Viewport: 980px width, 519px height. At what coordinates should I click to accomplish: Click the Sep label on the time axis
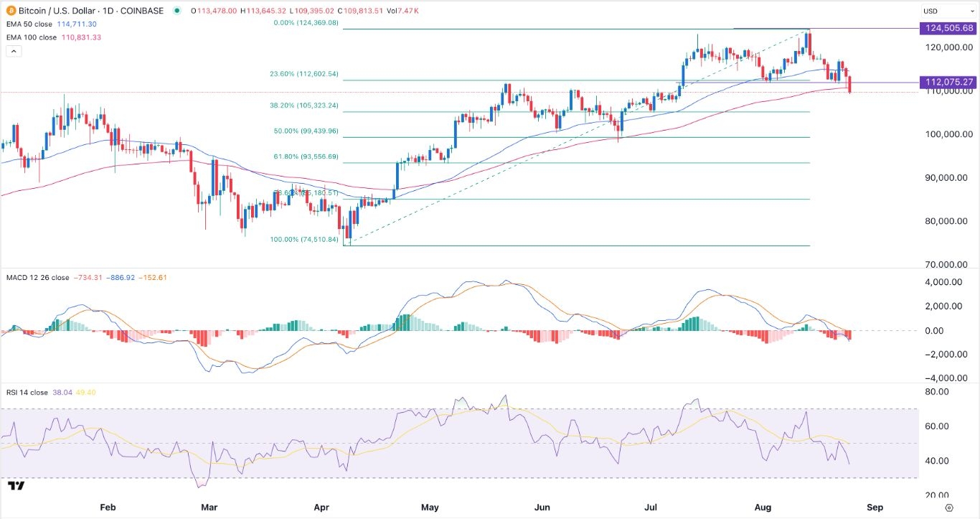coord(875,507)
